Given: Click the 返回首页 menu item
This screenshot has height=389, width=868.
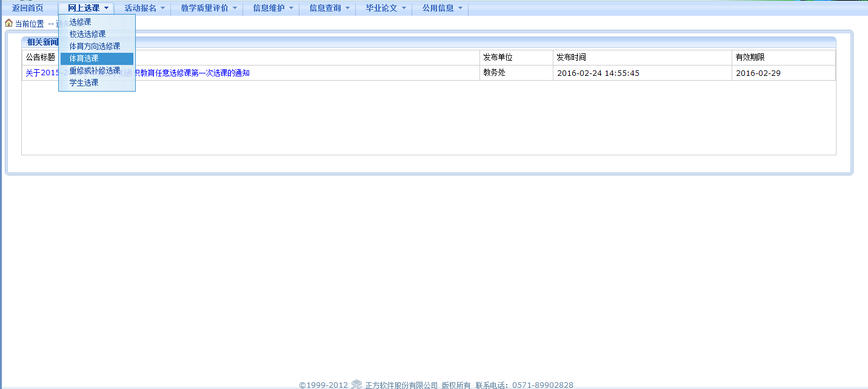Looking at the screenshot, I should pyautogui.click(x=28, y=8).
